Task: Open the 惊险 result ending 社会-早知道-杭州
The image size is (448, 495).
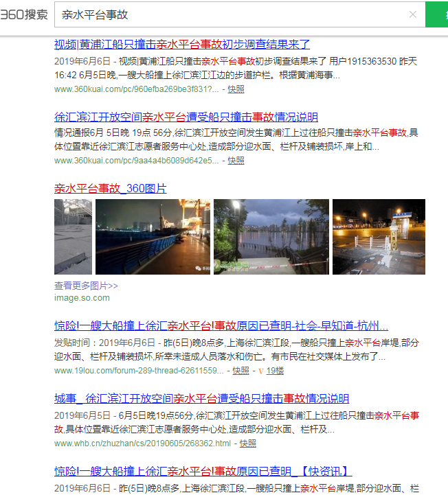Action: (221, 326)
